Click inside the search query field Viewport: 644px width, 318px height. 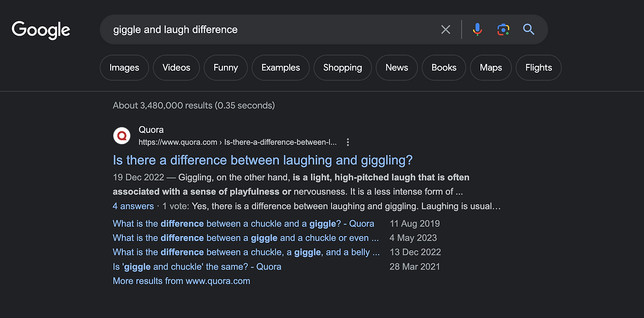pos(272,30)
